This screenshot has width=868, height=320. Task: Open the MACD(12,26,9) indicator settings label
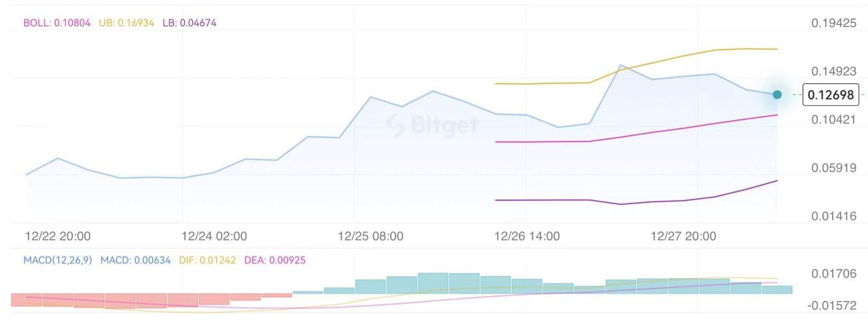pos(58,260)
